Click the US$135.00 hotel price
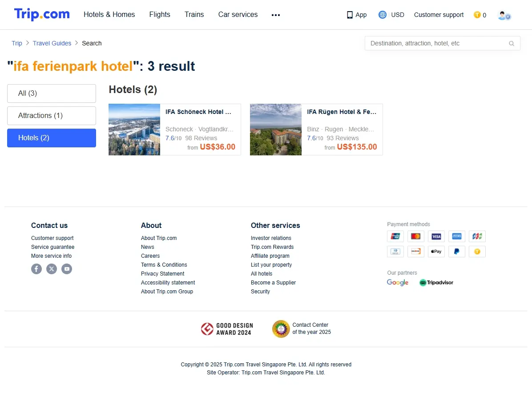 tap(357, 147)
